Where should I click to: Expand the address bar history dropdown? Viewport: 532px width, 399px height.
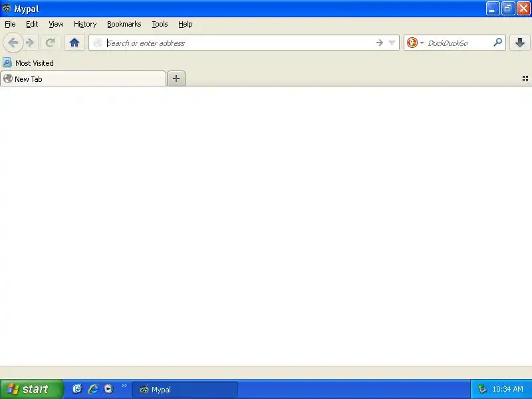coord(392,43)
